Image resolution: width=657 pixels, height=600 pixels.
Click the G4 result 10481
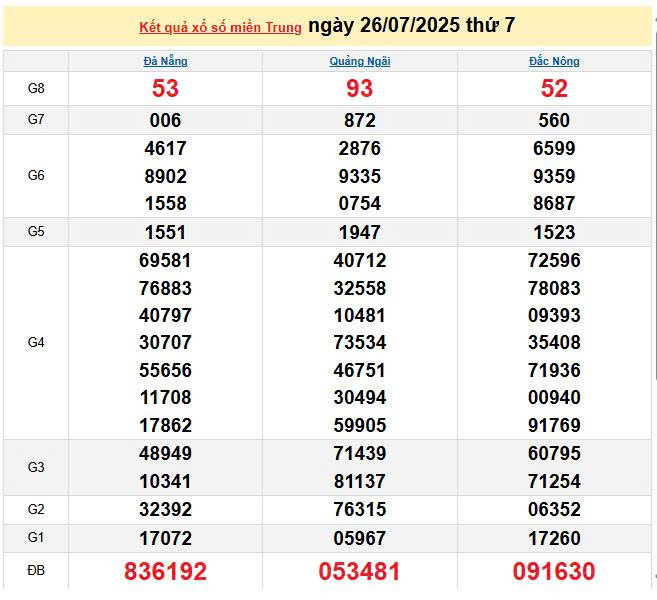pyautogui.click(x=360, y=315)
